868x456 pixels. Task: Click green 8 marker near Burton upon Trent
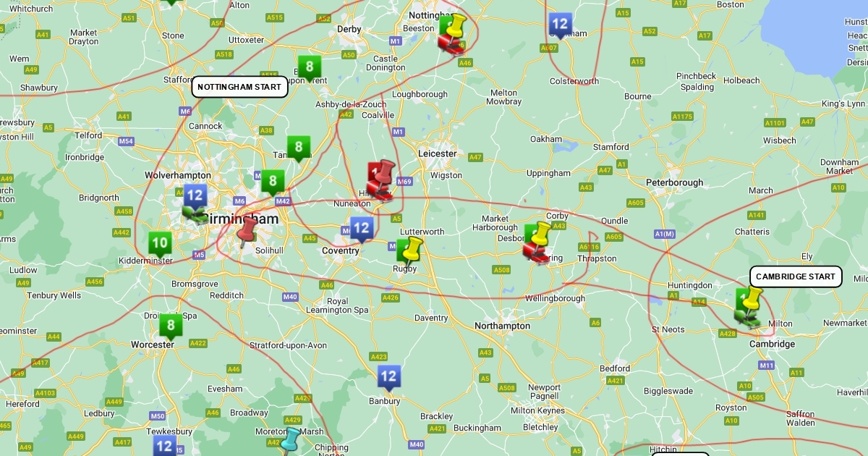[309, 69]
